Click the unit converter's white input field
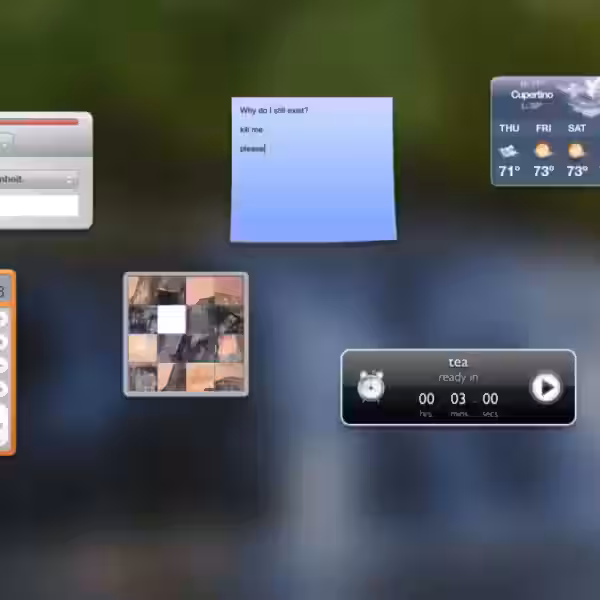Image resolution: width=600 pixels, height=600 pixels. click(38, 205)
